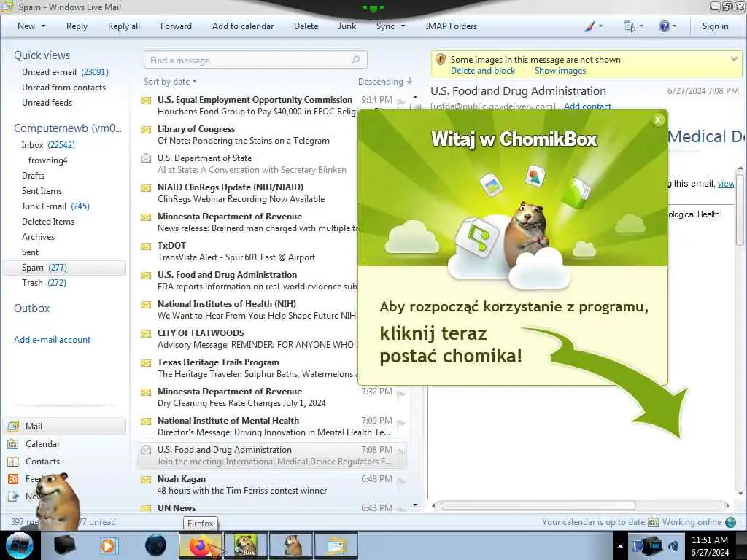Image resolution: width=747 pixels, height=560 pixels.
Task: Click the envelope icon beside Noah Kagan message
Action: click(x=146, y=480)
